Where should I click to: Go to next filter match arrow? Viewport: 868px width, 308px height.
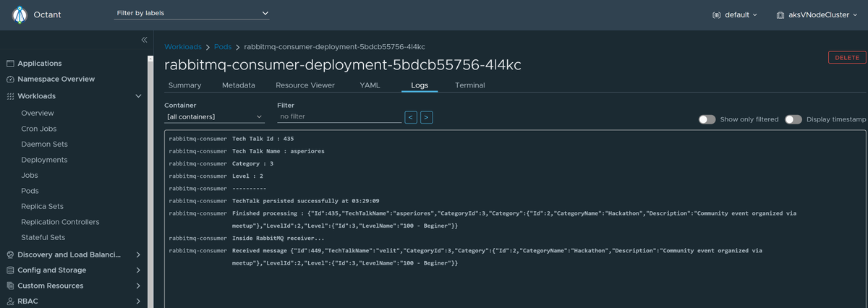click(x=427, y=116)
